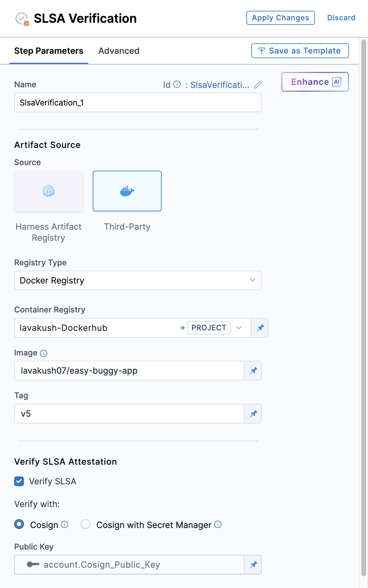368x588 pixels.
Task: Click the pencil icon to edit Id
Action: point(258,85)
